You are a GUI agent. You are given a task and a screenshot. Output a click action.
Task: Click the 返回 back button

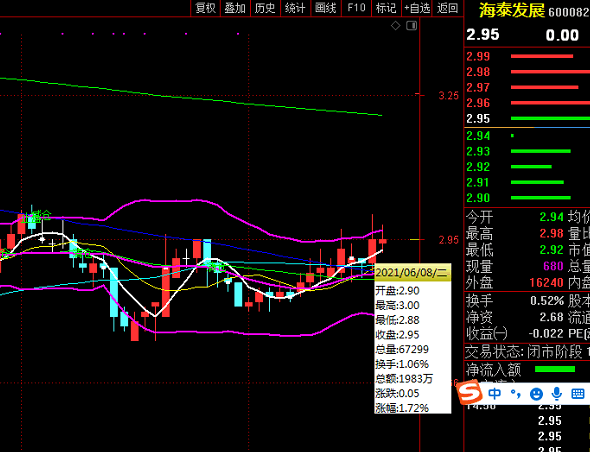(x=447, y=8)
